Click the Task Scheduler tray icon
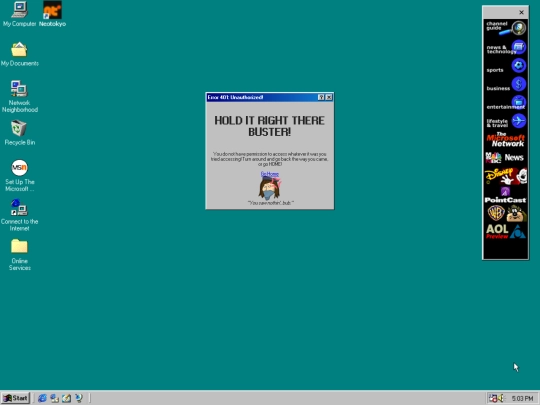Viewport: 540px width, 405px height. pyautogui.click(x=493, y=398)
